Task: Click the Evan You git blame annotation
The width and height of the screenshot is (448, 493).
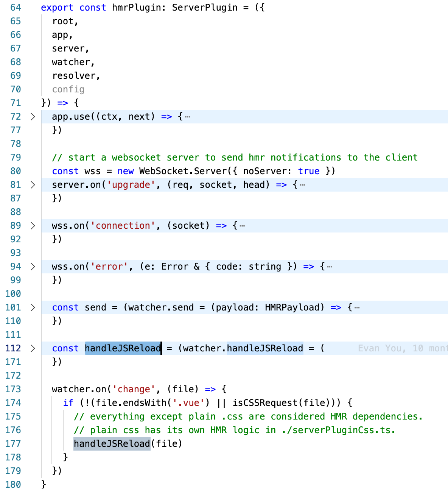Action: tap(403, 348)
